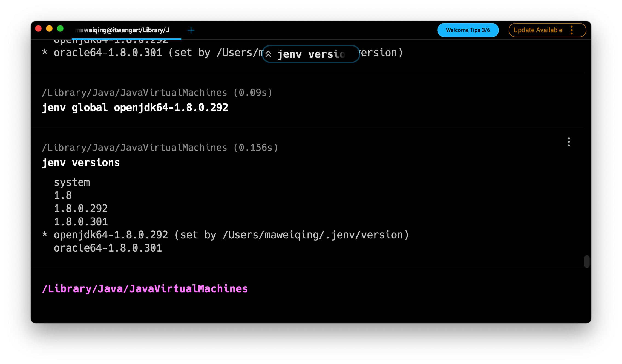Click the Update Available button
This screenshot has height=364, width=622.
pyautogui.click(x=538, y=30)
